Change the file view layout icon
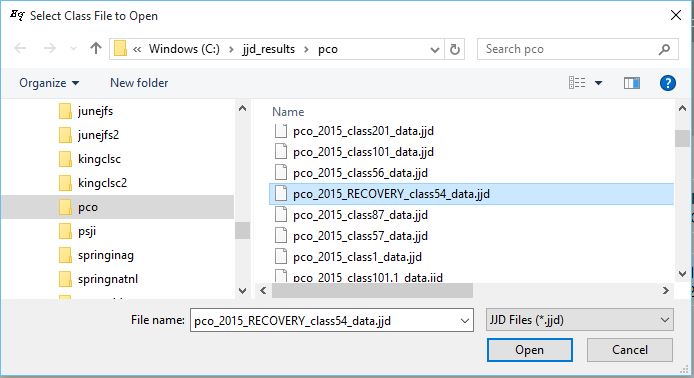The image size is (694, 378). coord(577,83)
